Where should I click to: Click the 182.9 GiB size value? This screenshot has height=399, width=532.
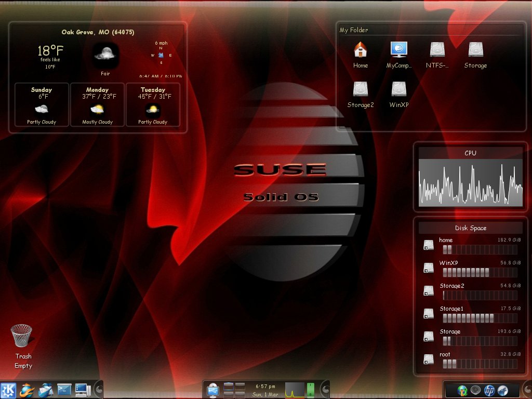tap(509, 240)
